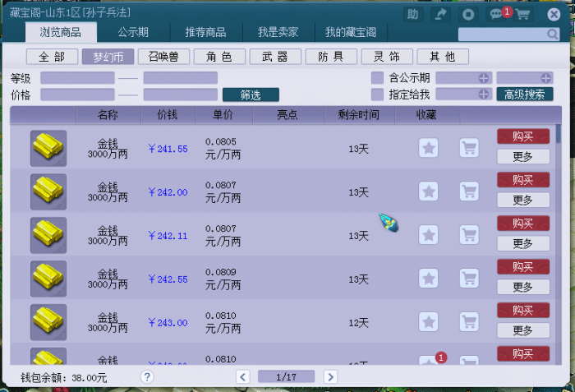Favorite the ¥242.11 gold listing

428,235
